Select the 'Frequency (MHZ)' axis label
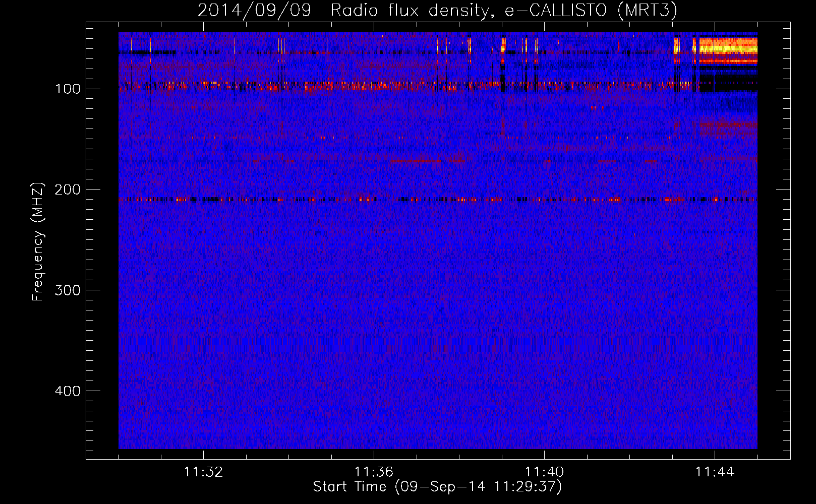The width and height of the screenshot is (816, 504). coord(38,242)
